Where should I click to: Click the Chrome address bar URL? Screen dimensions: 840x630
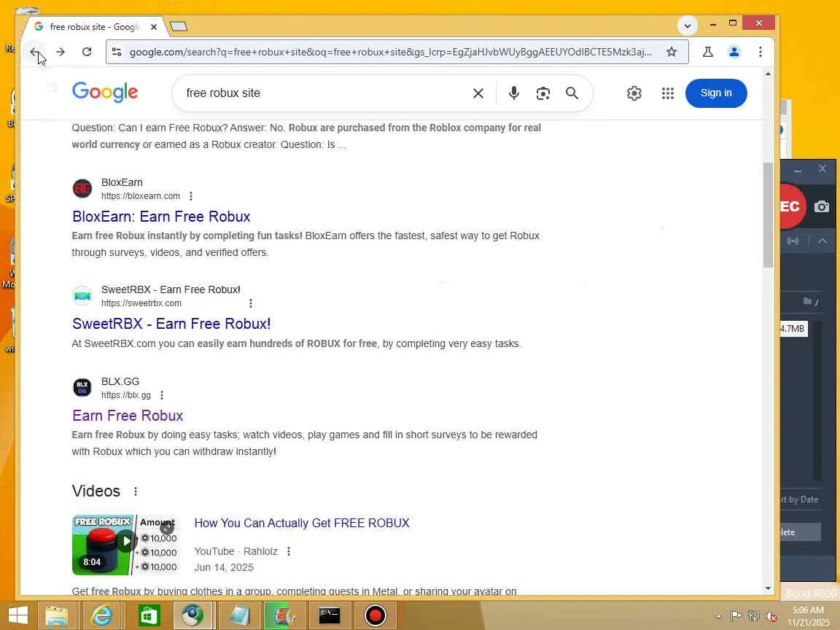(x=391, y=52)
